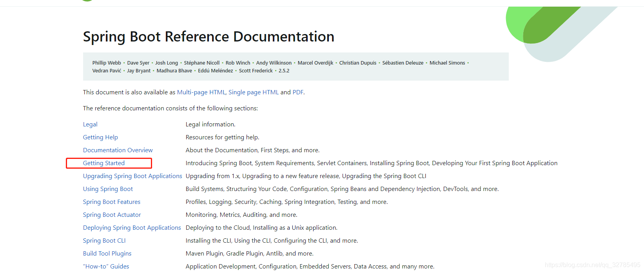Image resolution: width=644 pixels, height=272 pixels.
Task: Go to Using Spring Boot section
Action: click(x=108, y=189)
